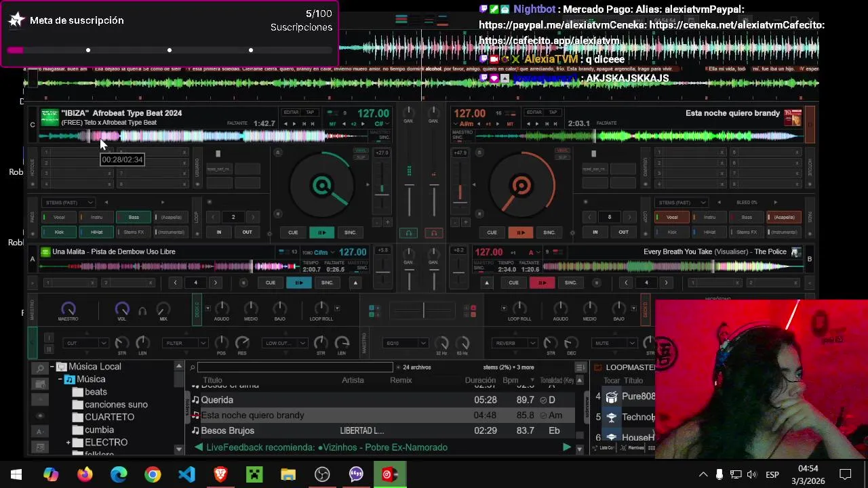Viewport: 868px width, 488px height.
Task: Halve loop length on deck C
Action: click(213, 218)
